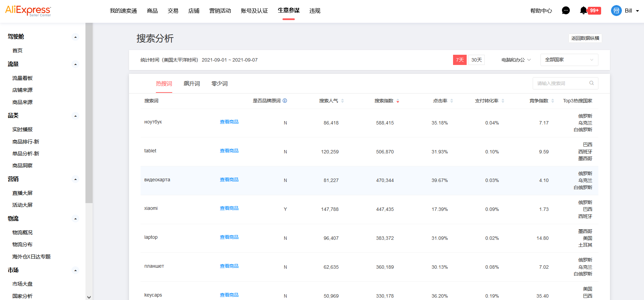Screen dimensions: 644x300
Task: Open 营销活动 top menu
Action: 220,11
